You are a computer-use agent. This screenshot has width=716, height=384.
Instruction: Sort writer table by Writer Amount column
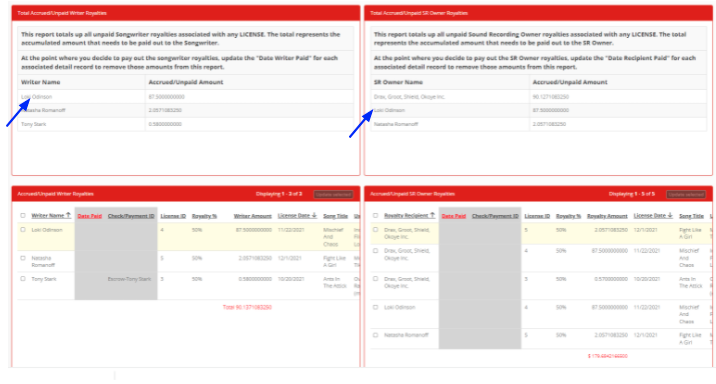[253, 216]
